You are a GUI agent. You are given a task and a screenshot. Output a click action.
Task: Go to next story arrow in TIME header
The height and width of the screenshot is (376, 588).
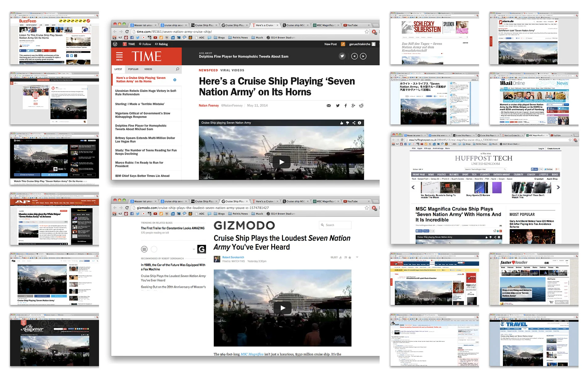coord(363,56)
